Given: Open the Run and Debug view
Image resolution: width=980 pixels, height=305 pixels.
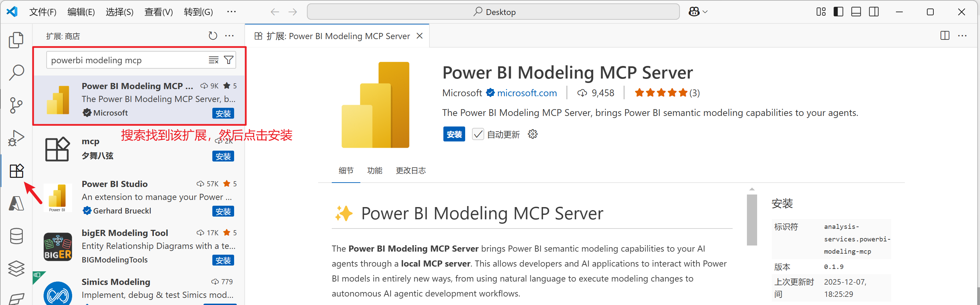Looking at the screenshot, I should [16, 138].
